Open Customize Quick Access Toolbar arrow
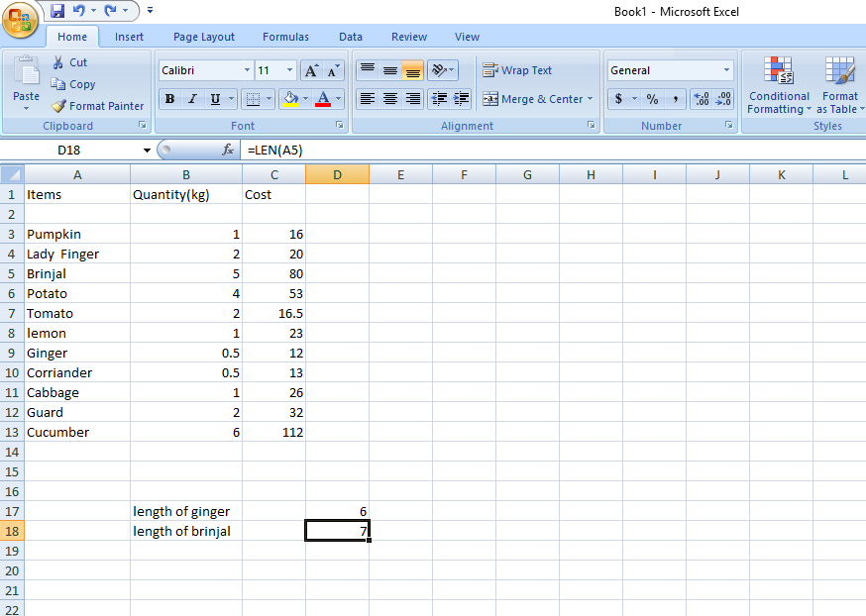The width and height of the screenshot is (866, 616). point(150,11)
